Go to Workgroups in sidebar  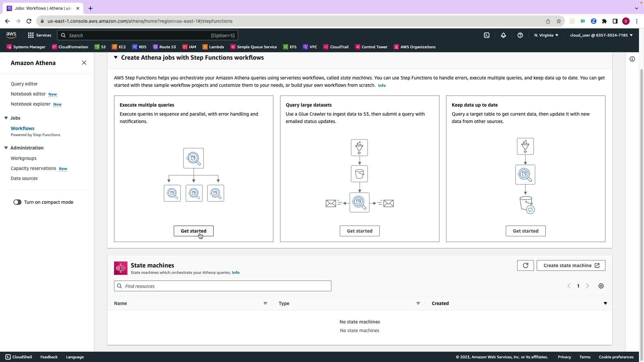[23, 158]
